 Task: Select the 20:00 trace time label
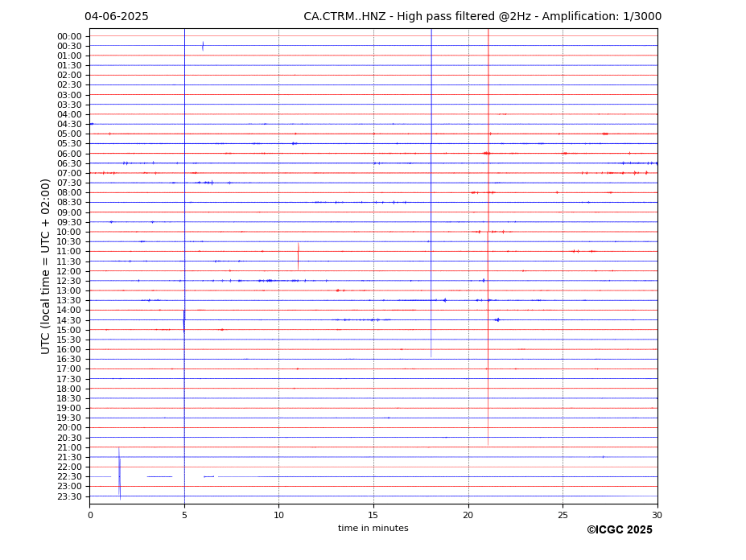69,428
